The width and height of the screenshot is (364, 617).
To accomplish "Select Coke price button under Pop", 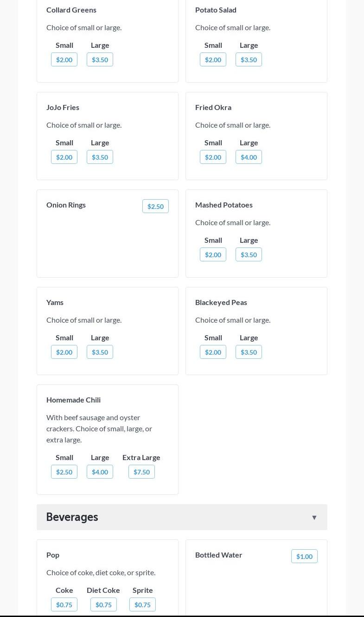I will [x=64, y=604].
